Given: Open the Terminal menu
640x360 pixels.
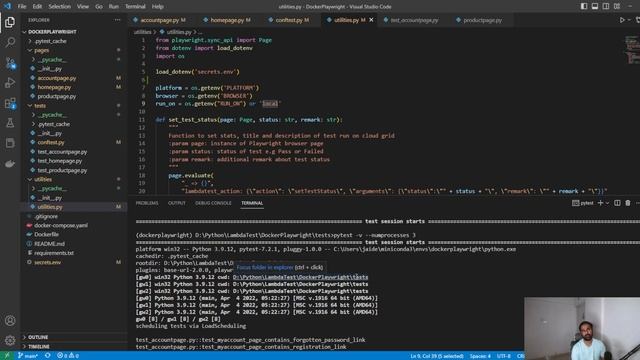Looking at the screenshot, I should point(135,6).
